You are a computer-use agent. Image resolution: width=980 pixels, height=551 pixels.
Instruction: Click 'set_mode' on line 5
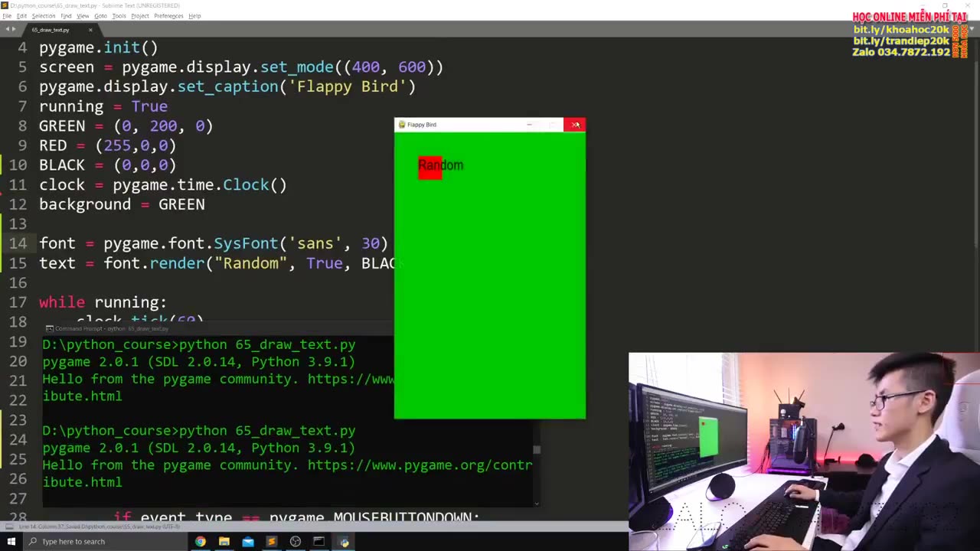(x=296, y=67)
